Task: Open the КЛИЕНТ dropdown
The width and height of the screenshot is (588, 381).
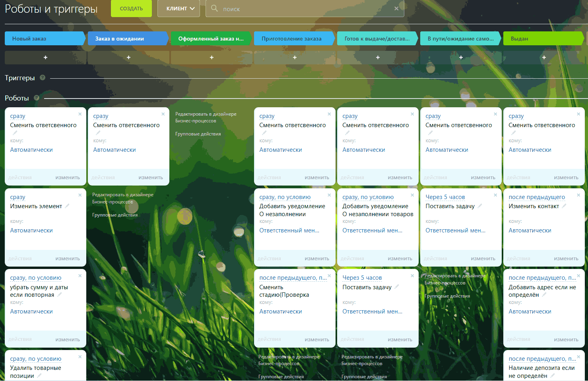Action: [178, 8]
